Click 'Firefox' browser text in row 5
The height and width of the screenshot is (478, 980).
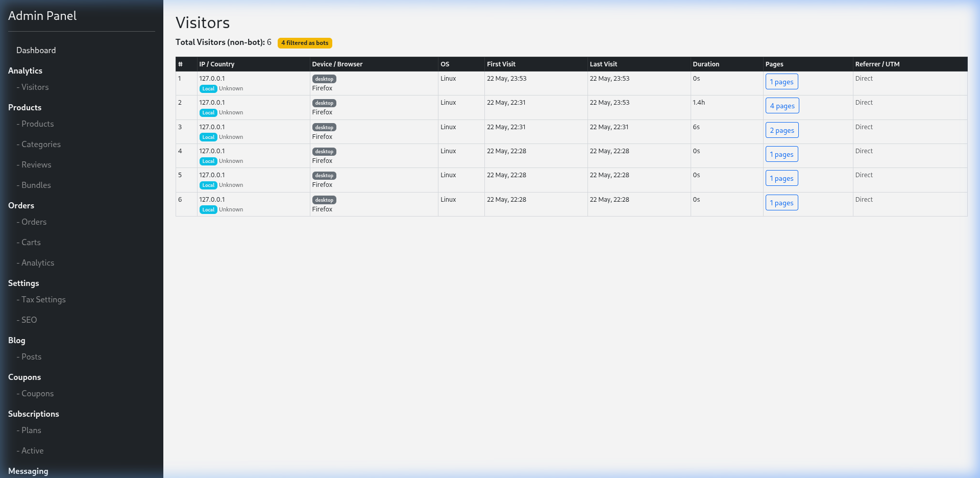coord(322,185)
